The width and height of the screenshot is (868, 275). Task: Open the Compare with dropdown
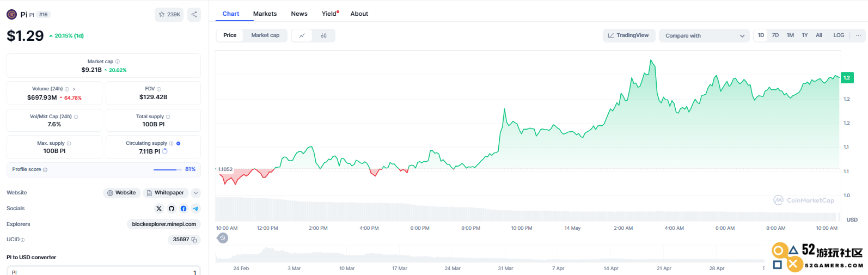(705, 35)
